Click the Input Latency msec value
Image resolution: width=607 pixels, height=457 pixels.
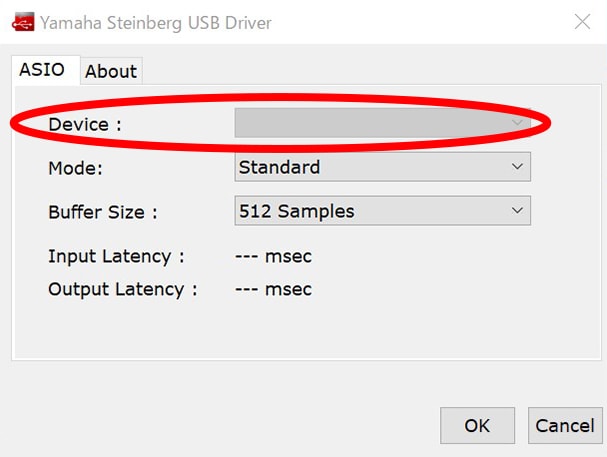click(273, 256)
